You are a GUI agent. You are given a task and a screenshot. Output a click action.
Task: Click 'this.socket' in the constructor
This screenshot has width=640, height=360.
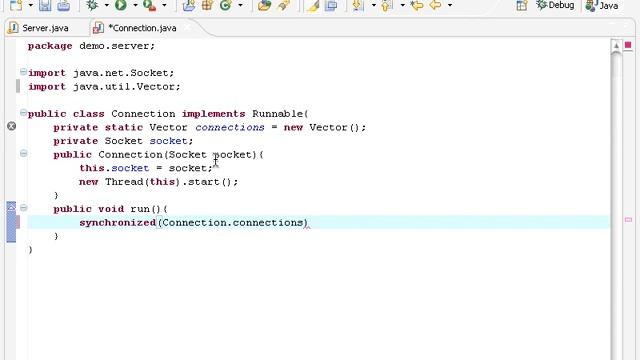point(114,168)
